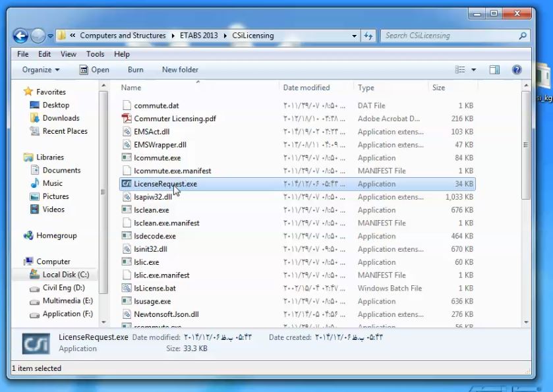
Task: Select the Commuter Licensing.pdf icon
Action: pos(127,119)
